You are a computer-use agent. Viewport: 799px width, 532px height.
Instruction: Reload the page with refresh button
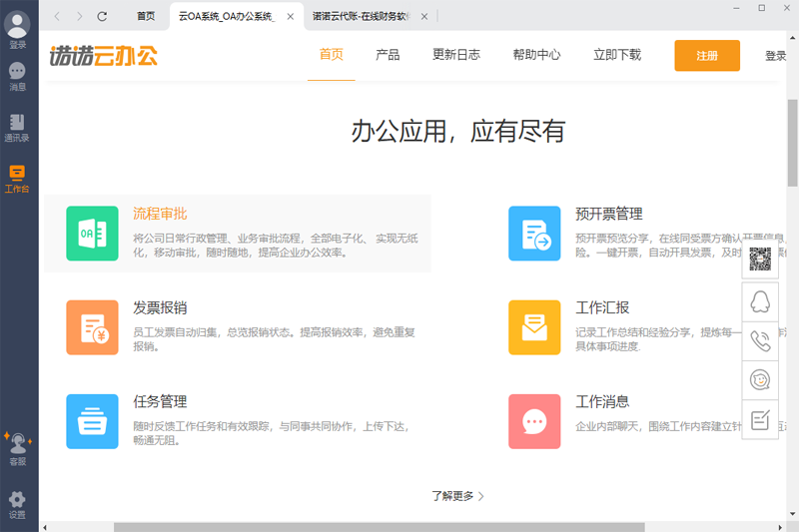[x=102, y=16]
